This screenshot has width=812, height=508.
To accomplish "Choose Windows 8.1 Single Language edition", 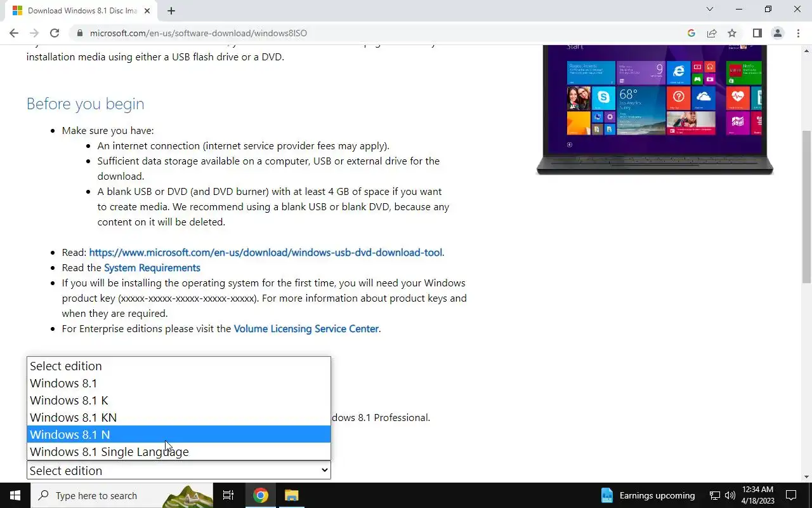I will click(x=179, y=452).
